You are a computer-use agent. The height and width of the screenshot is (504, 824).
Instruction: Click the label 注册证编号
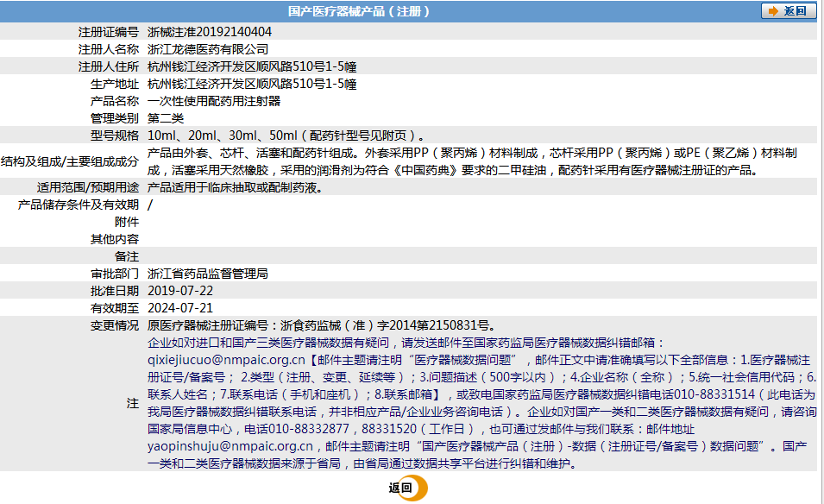(109, 32)
